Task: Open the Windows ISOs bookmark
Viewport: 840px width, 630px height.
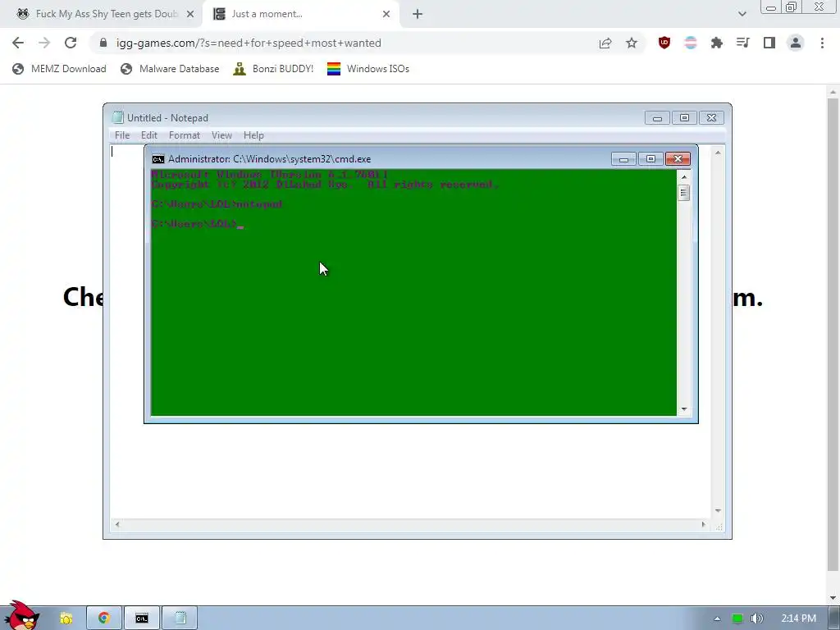Action: tap(368, 69)
